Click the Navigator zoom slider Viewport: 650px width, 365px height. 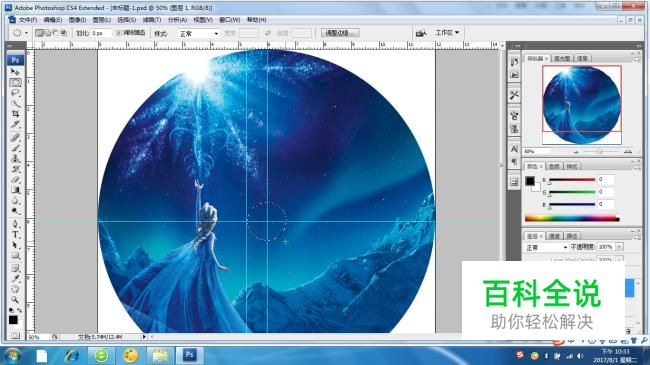coord(599,152)
